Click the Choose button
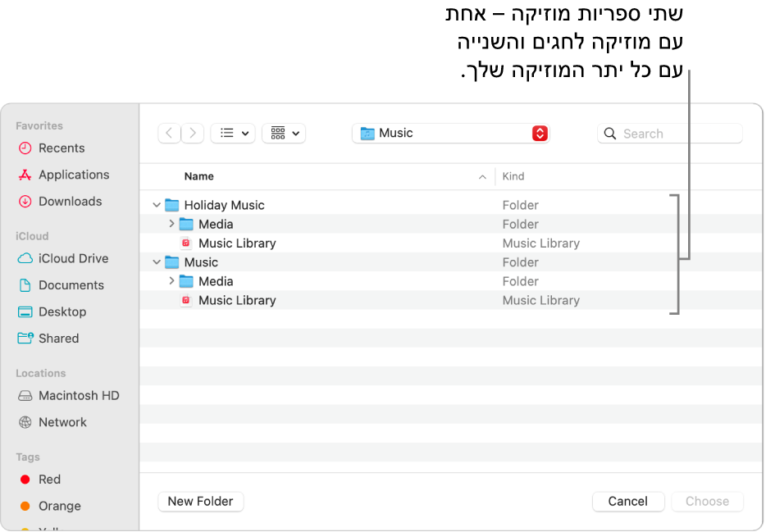 [708, 501]
